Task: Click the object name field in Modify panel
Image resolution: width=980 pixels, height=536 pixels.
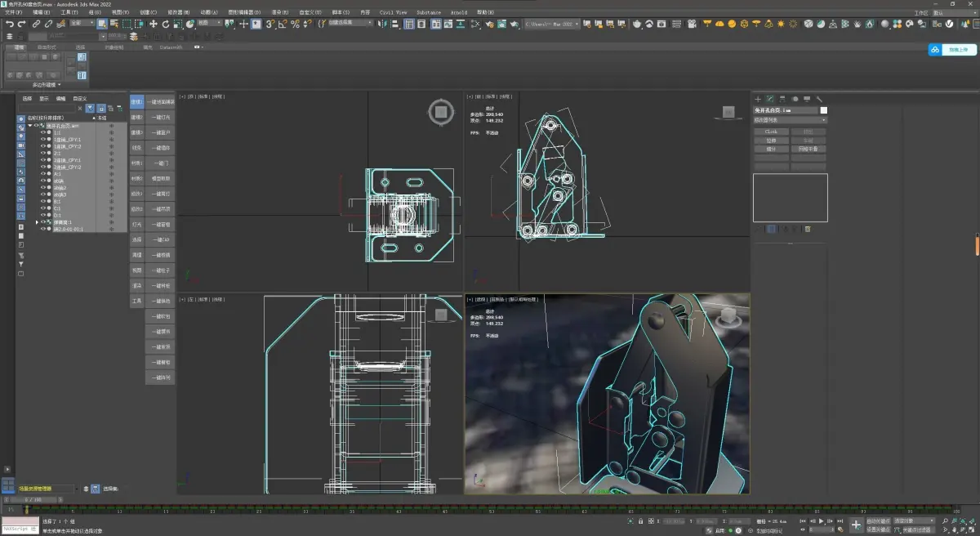Action: click(785, 109)
